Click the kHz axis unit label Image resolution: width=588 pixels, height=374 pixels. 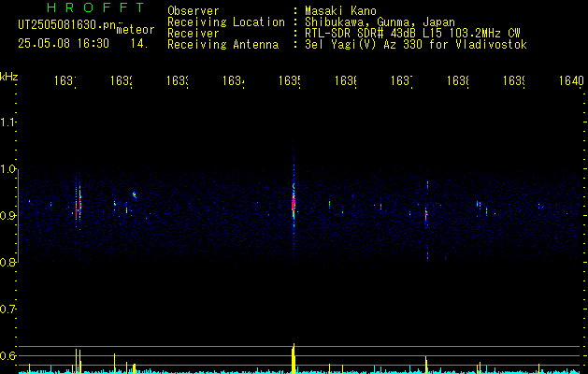(9, 77)
